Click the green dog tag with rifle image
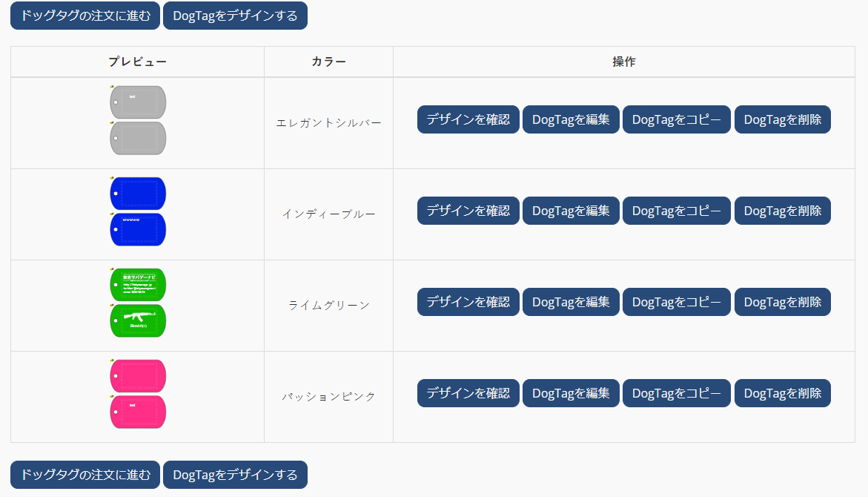The width and height of the screenshot is (868, 497). [138, 320]
